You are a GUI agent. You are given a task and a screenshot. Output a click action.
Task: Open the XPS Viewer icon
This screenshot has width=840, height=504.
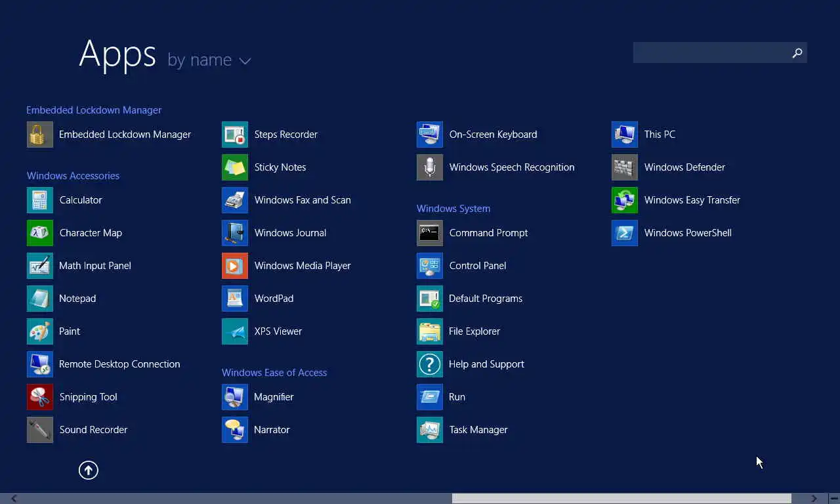pos(235,331)
